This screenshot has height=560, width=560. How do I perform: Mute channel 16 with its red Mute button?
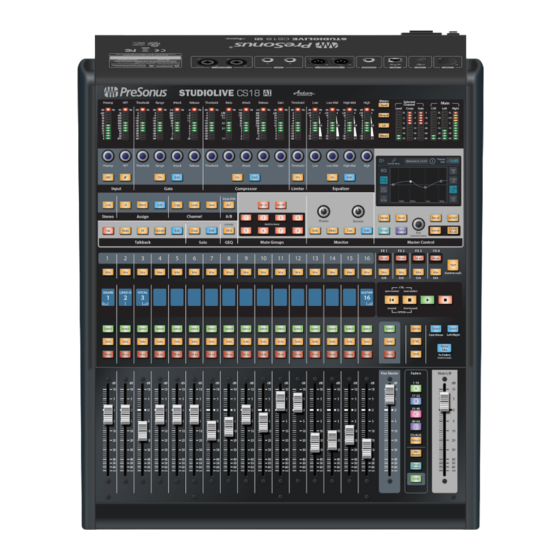(366, 354)
